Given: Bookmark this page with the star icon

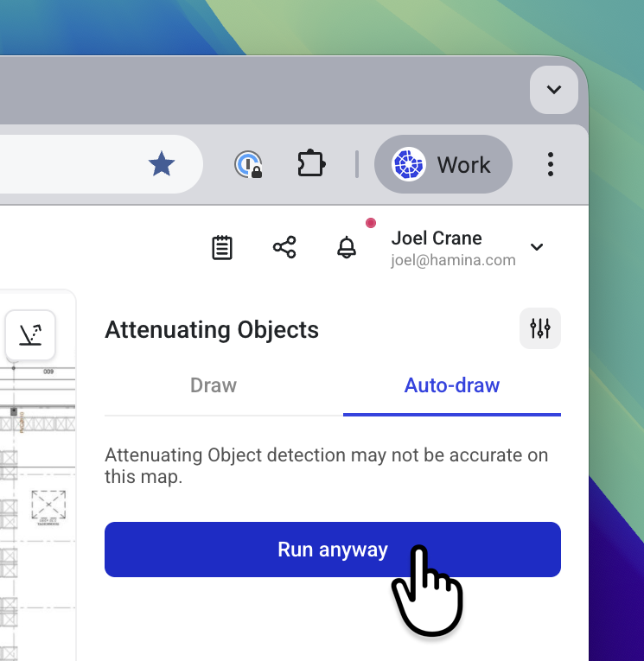Looking at the screenshot, I should click(162, 164).
